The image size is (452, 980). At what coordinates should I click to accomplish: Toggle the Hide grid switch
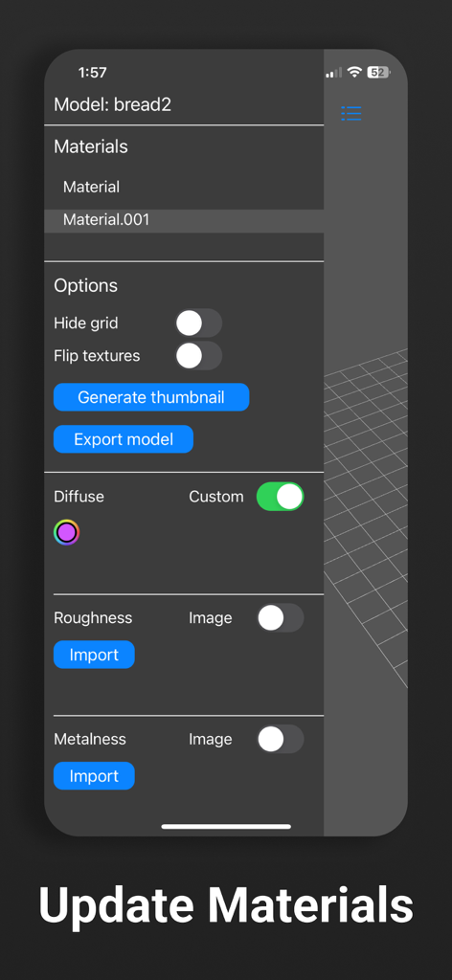[x=199, y=323]
